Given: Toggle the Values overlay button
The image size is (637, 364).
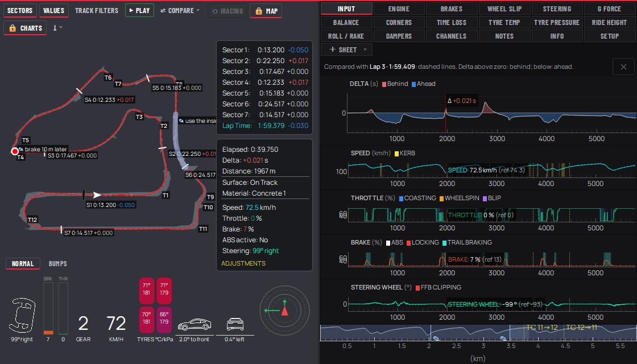Looking at the screenshot, I should tap(53, 11).
